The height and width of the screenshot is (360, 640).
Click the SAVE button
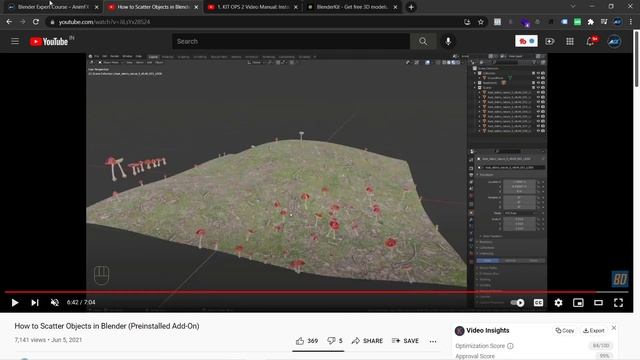point(405,340)
